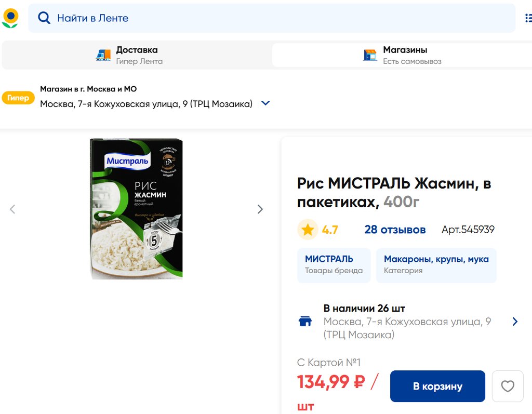This screenshot has width=532, height=414.
Task: Click the store availability icon
Action: coord(305,322)
